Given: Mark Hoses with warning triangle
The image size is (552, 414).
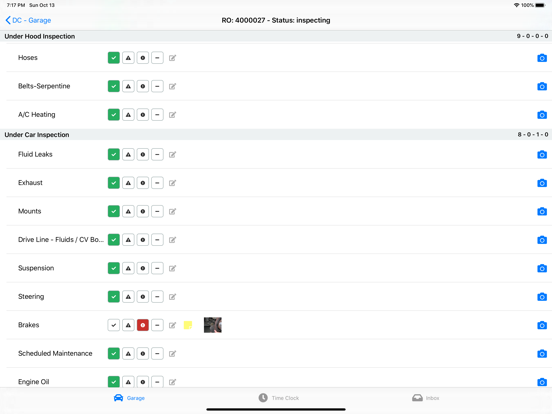Looking at the screenshot, I should point(128,58).
